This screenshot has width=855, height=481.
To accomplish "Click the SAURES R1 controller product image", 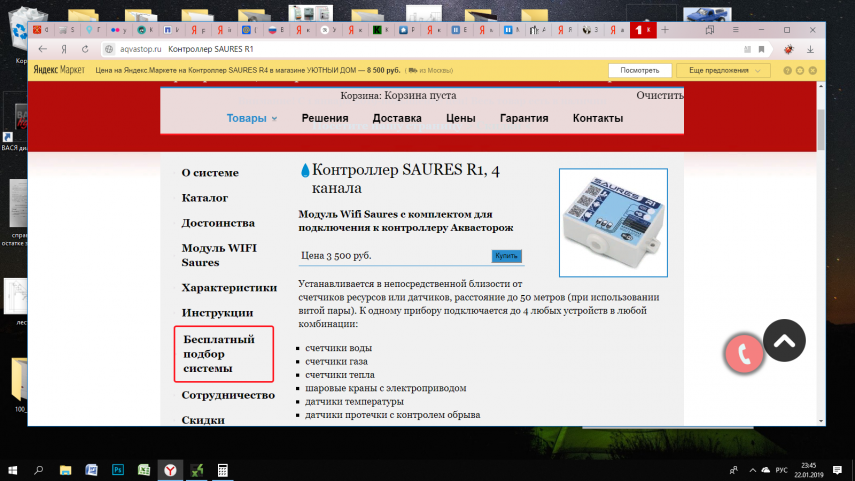I will [612, 221].
